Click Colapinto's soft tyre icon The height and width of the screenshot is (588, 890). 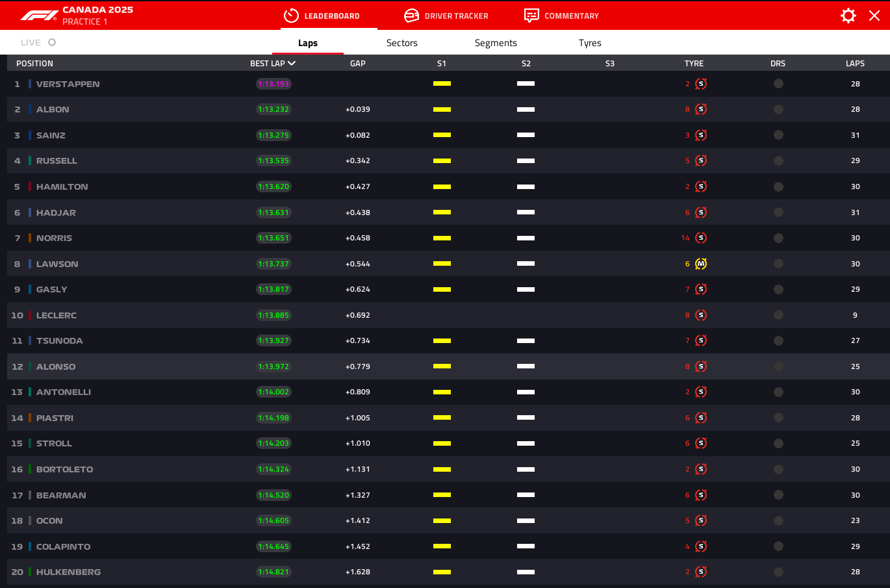(x=701, y=546)
